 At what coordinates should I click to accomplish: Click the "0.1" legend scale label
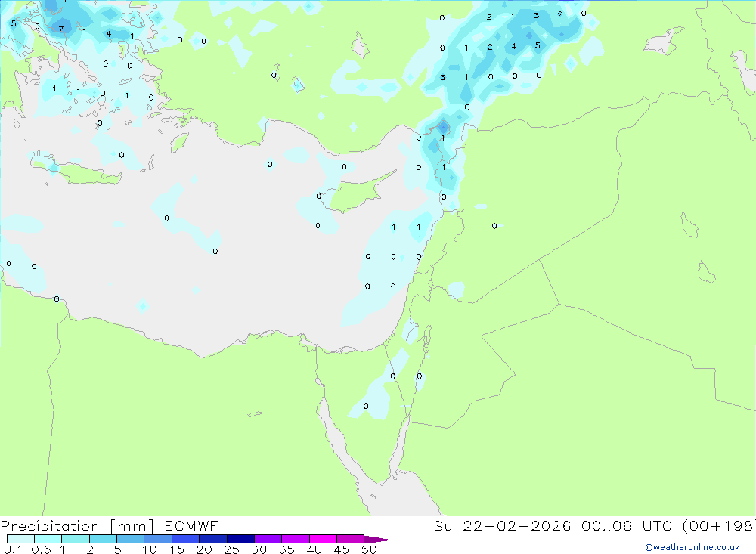[13, 549]
